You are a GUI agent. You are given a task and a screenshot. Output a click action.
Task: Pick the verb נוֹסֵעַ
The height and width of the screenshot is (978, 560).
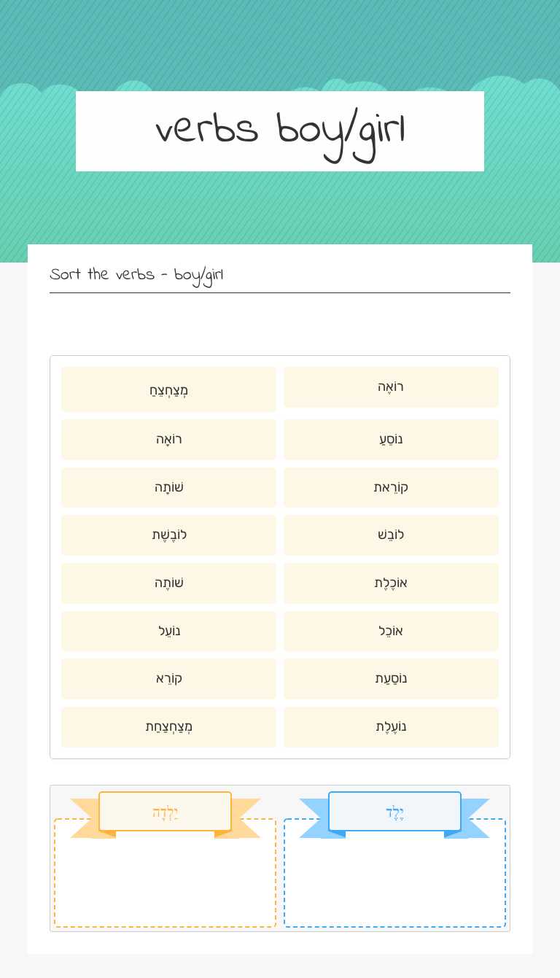coord(392,439)
